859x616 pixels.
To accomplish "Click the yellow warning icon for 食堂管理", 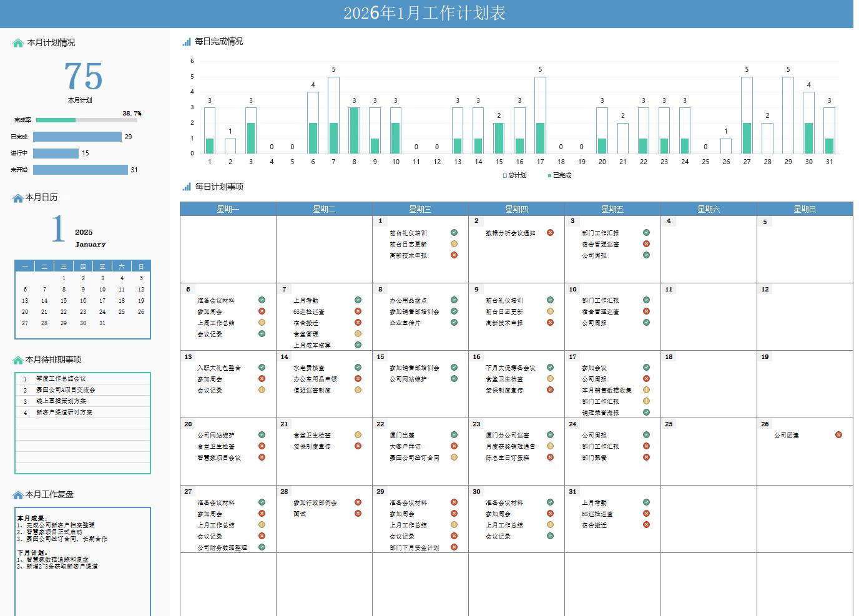I will (358, 334).
